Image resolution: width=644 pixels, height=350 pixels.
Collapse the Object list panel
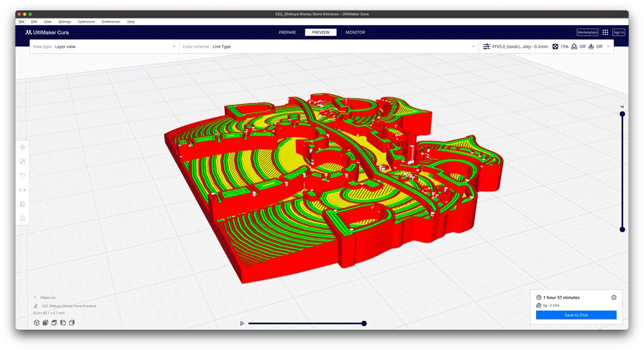point(35,297)
